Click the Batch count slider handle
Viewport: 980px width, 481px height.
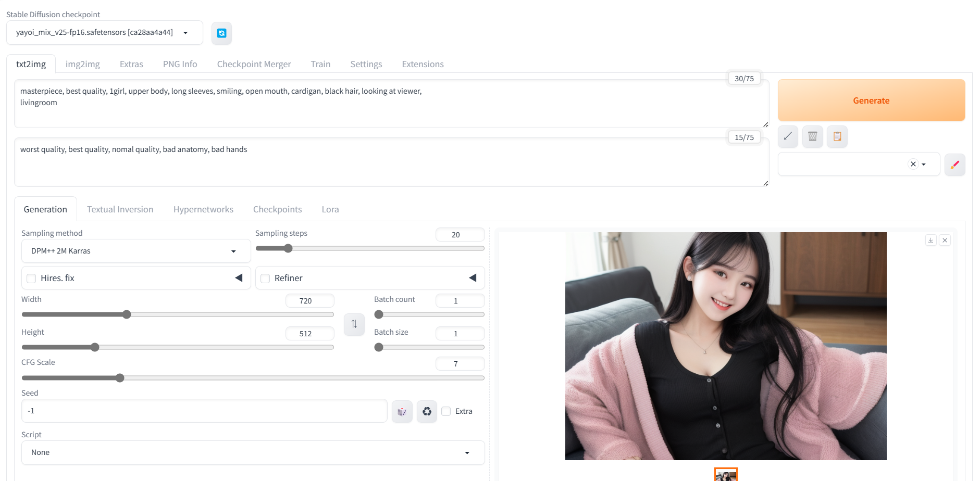click(379, 314)
